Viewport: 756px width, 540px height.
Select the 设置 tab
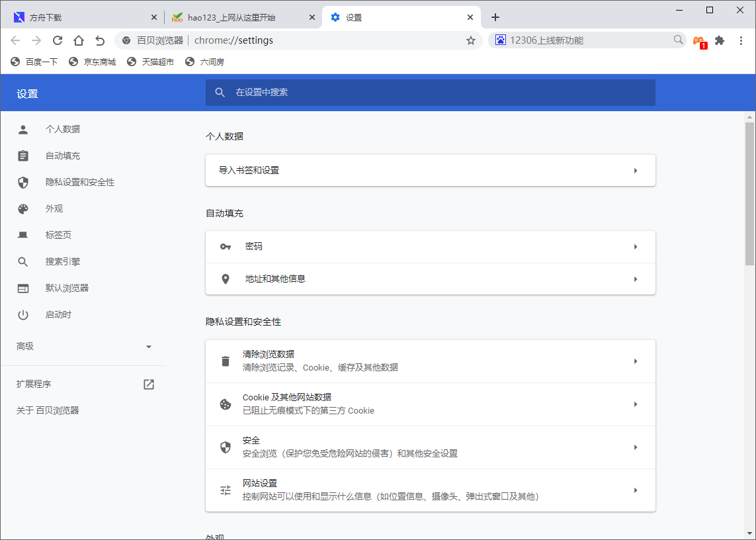(x=401, y=17)
